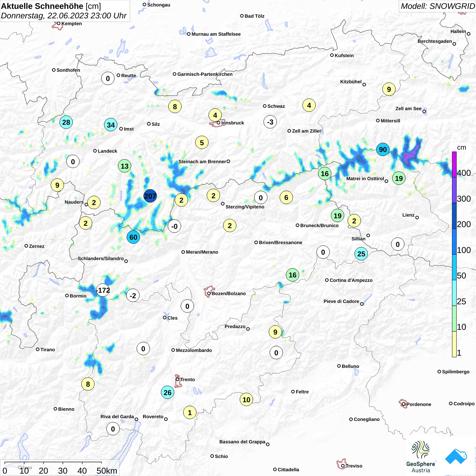
Task: Select the 13 cm station marker
Action: [x=125, y=166]
